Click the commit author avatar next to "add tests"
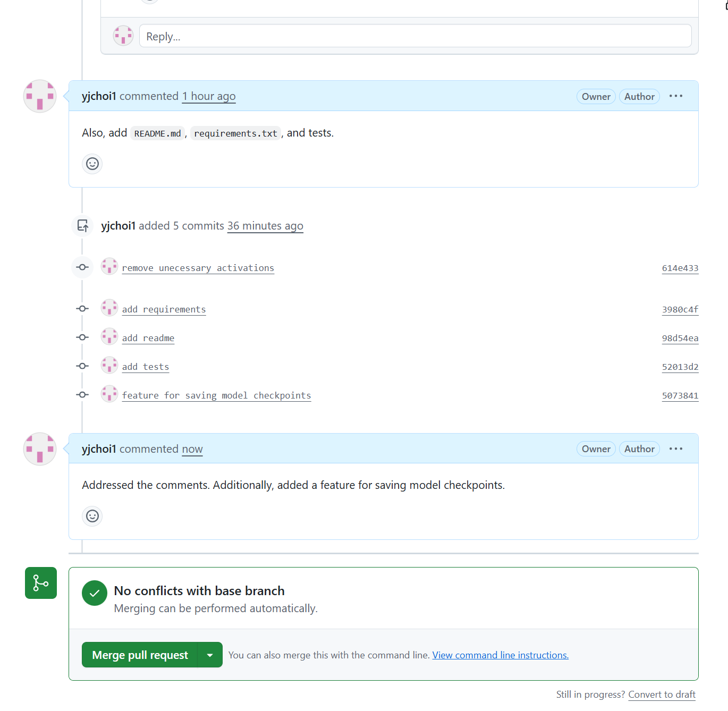Screen dimensions: 728x711 click(x=109, y=365)
